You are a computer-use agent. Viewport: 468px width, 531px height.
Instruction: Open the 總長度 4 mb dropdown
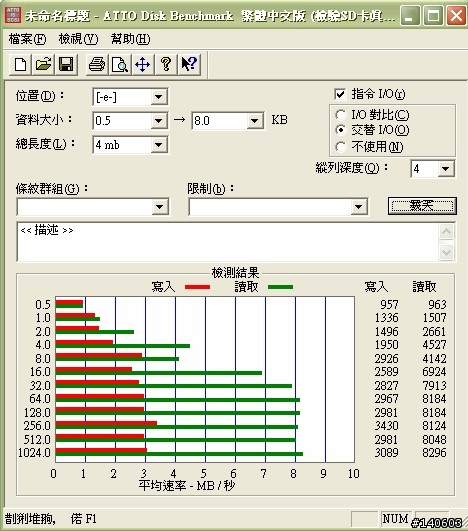[x=158, y=145]
